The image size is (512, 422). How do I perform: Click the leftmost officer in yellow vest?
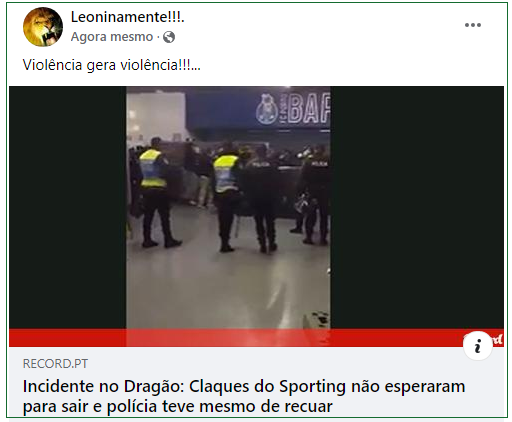tap(155, 192)
